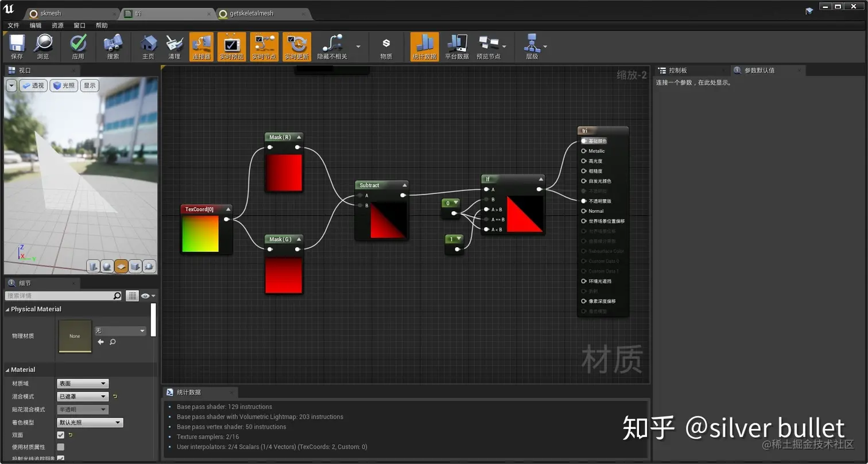Uncheck the 双面 two-sided checkbox
868x464 pixels.
[x=61, y=435]
